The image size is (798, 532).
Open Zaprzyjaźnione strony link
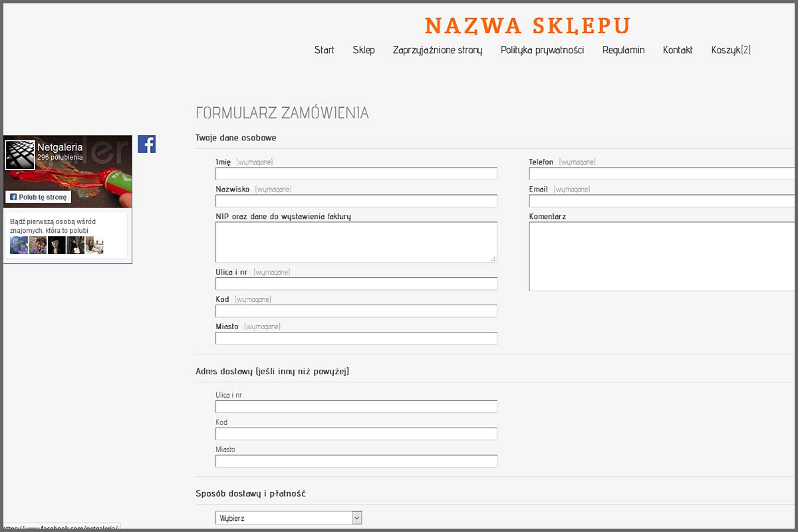click(438, 50)
